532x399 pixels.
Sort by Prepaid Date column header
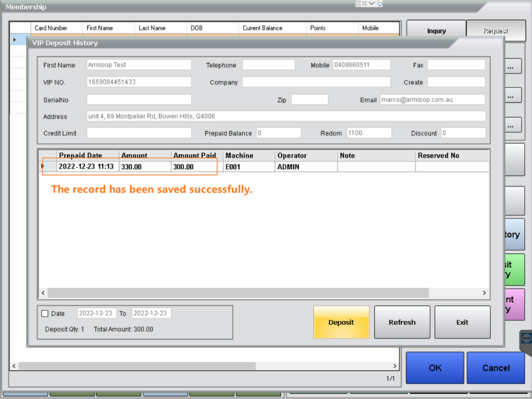pos(81,155)
